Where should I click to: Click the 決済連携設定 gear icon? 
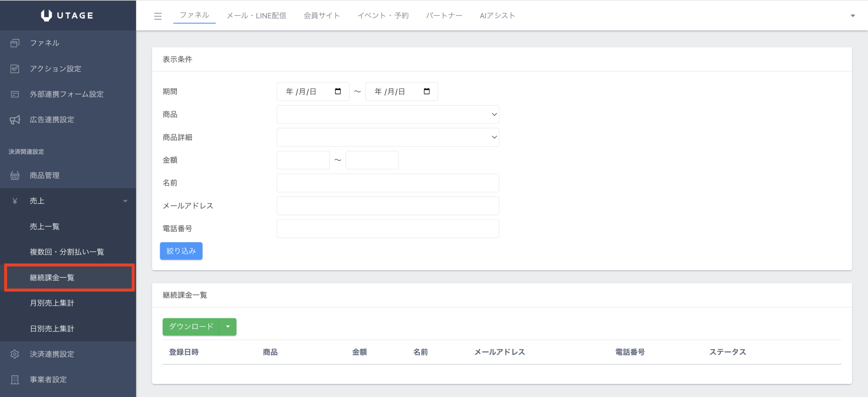(x=15, y=354)
